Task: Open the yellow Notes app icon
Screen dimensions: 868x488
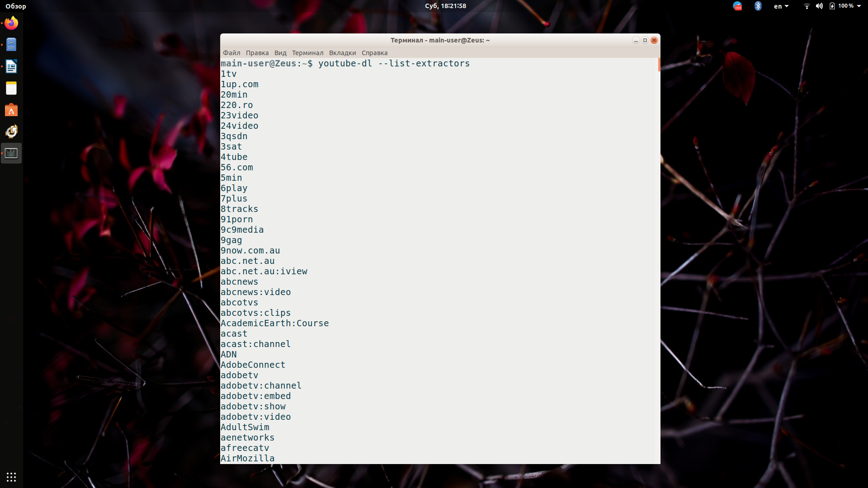Action: [11, 88]
